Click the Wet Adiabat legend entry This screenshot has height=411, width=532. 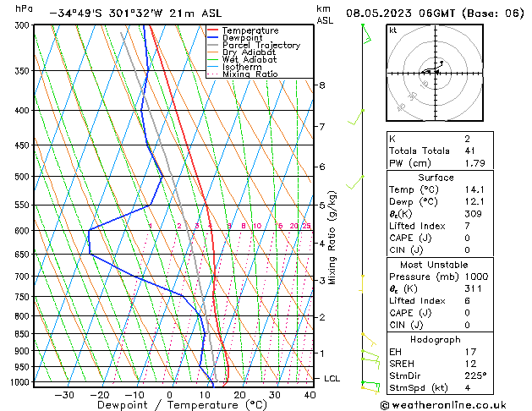(242, 60)
